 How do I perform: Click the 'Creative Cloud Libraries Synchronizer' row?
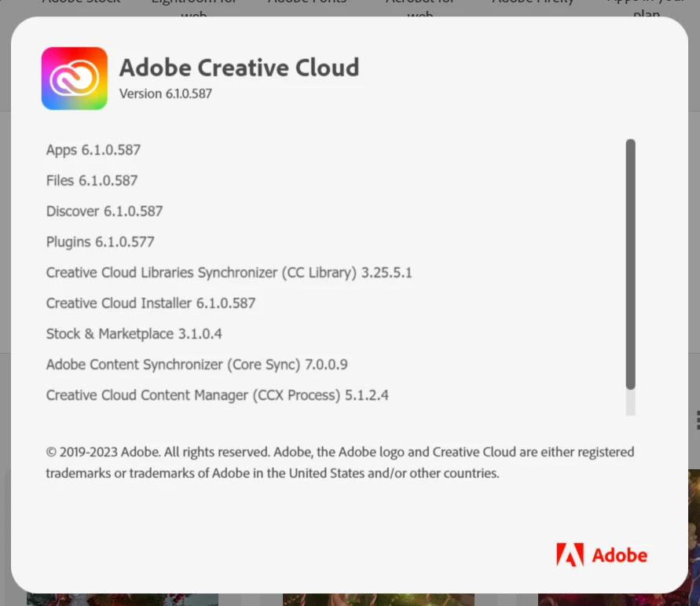pos(229,273)
